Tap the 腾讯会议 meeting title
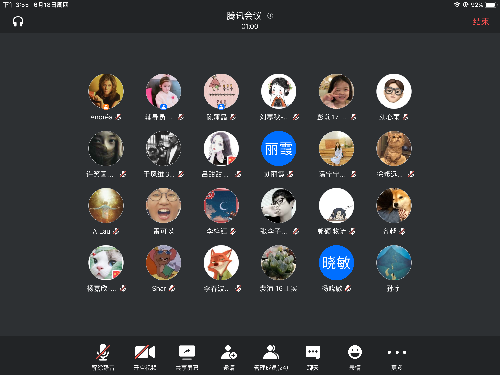Viewport: 500px width, 375px height. (244, 16)
